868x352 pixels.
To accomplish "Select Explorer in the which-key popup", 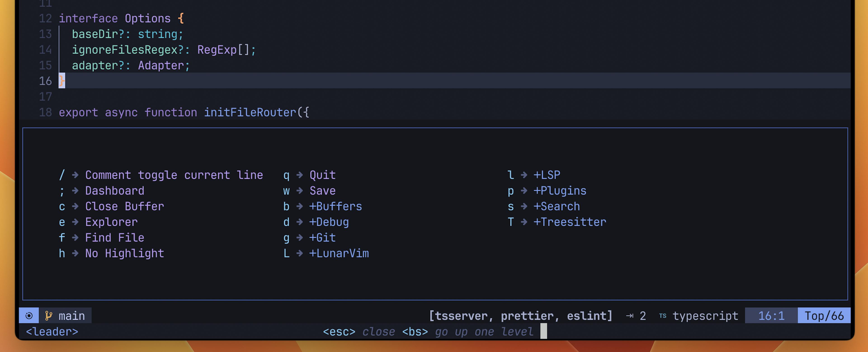I will 111,222.
